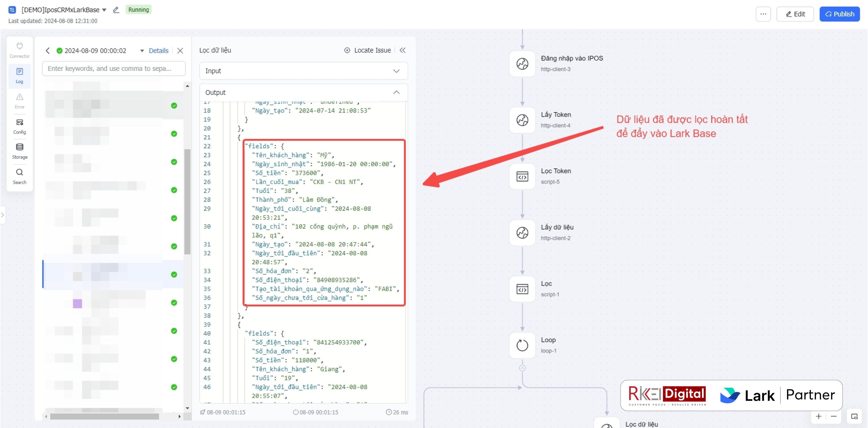
Task: Click the pencil icon to rename the flow
Action: coord(116,10)
